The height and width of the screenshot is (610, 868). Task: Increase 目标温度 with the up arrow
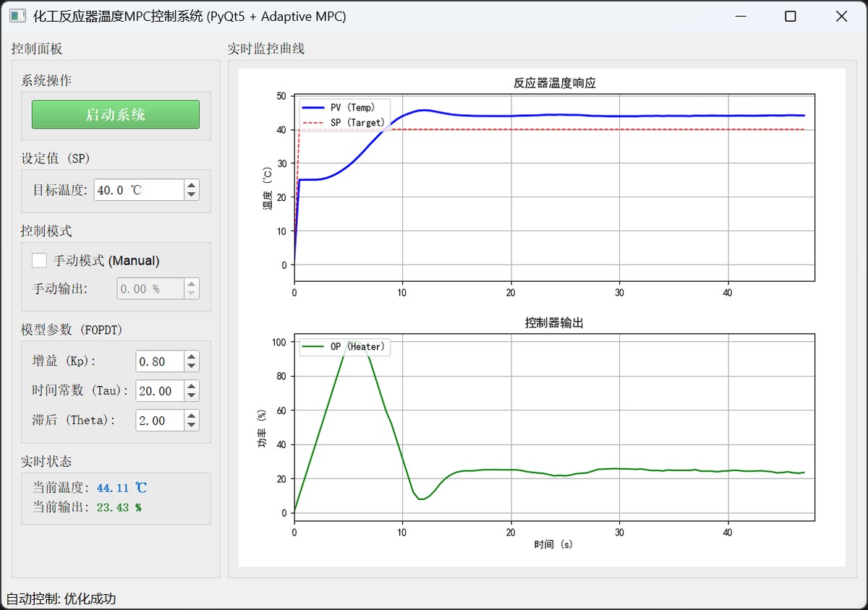point(191,185)
